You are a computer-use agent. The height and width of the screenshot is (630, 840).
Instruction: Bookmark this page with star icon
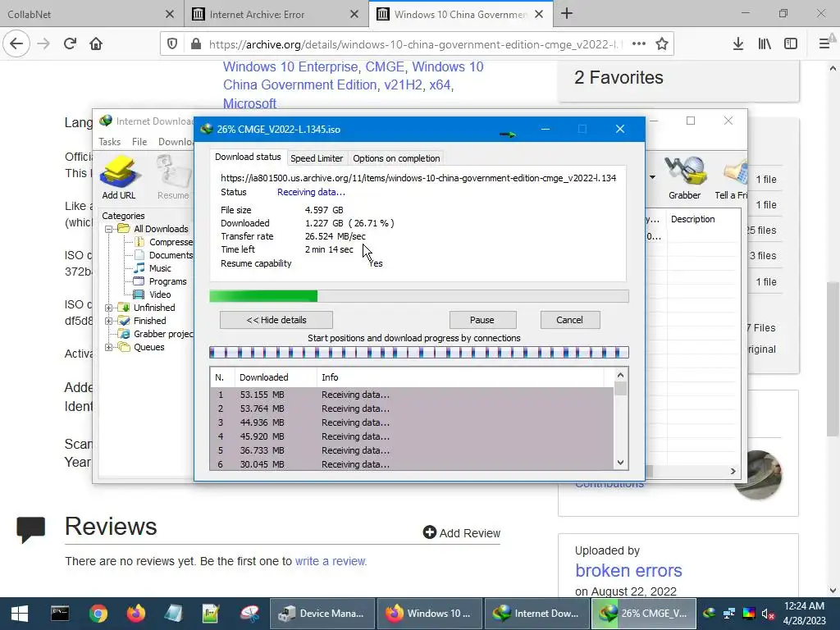(x=662, y=44)
